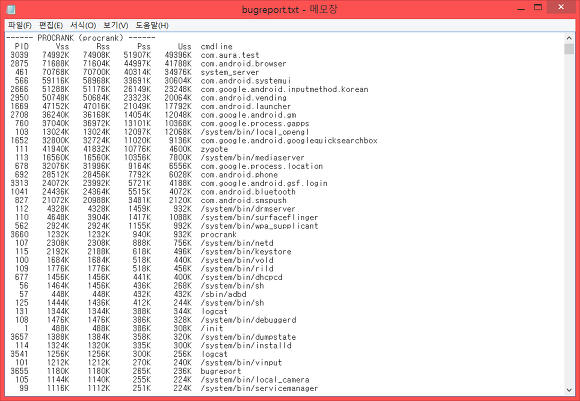Click '/system/bin/installd' text
Image resolution: width=580 pixels, height=401 pixels.
click(246, 346)
